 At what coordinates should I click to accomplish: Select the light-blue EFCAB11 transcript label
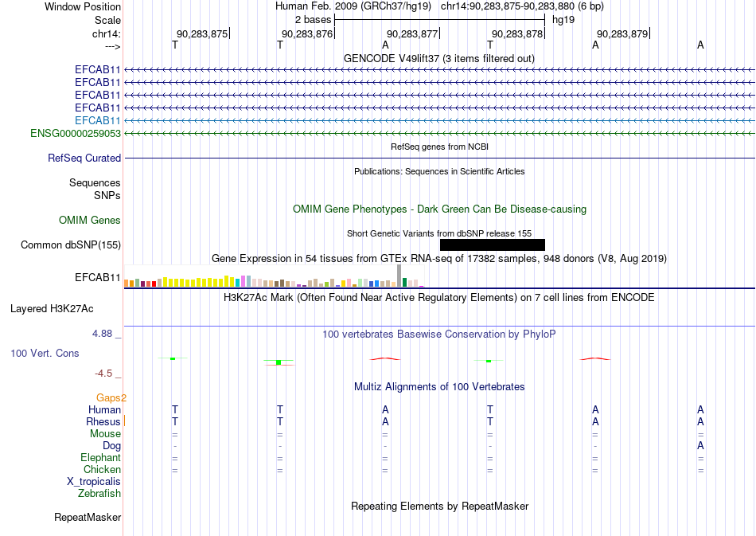(97, 120)
